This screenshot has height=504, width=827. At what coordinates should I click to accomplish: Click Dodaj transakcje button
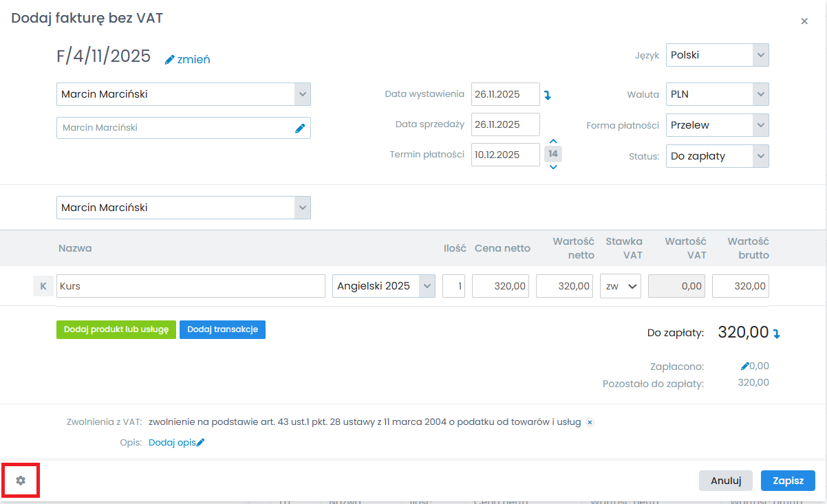(222, 330)
